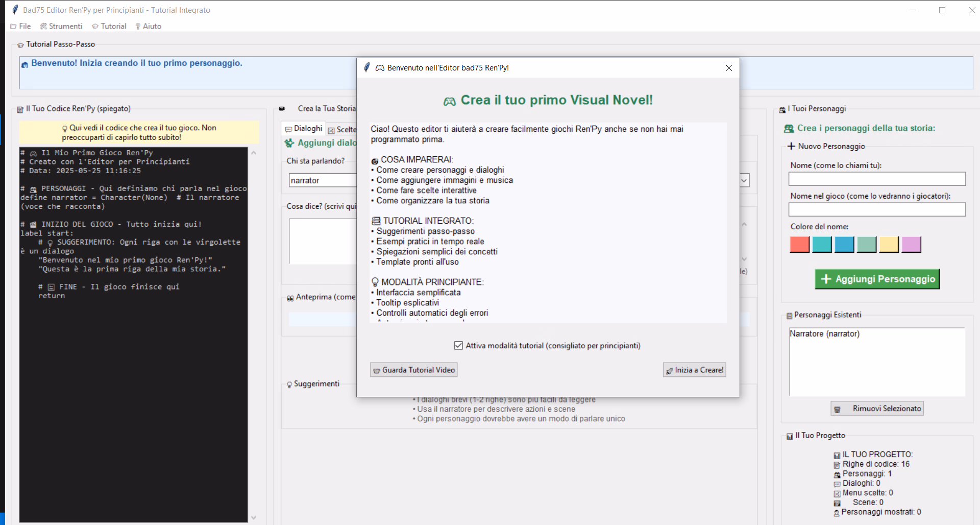Select the sage green color swatch
980x525 pixels.
[x=867, y=245]
